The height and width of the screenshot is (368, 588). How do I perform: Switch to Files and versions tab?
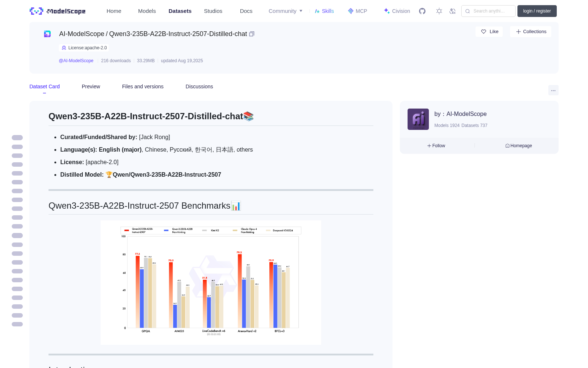pos(143,86)
